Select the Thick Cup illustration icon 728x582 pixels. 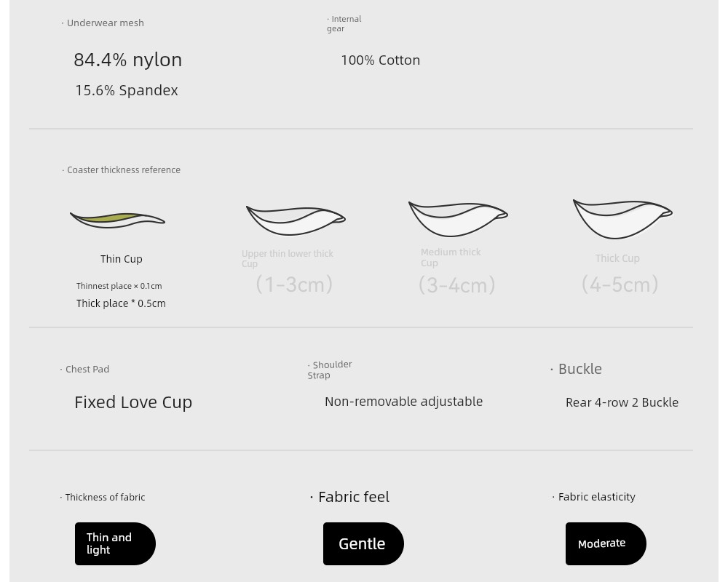[x=622, y=219]
